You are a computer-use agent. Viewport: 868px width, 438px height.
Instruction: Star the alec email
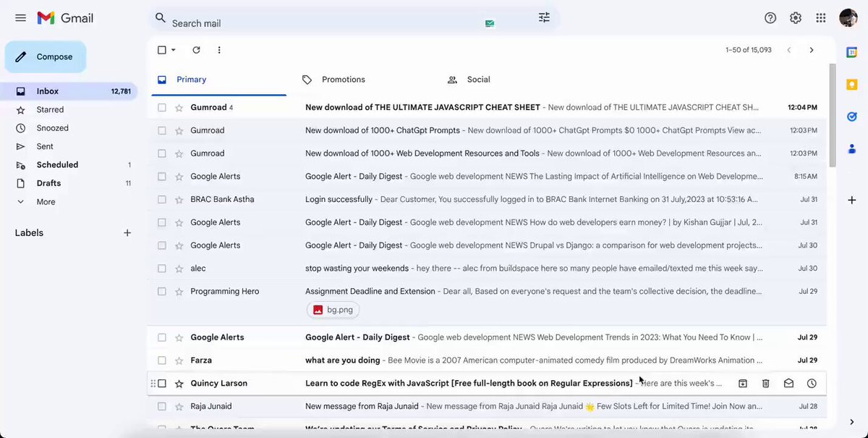[x=179, y=269]
